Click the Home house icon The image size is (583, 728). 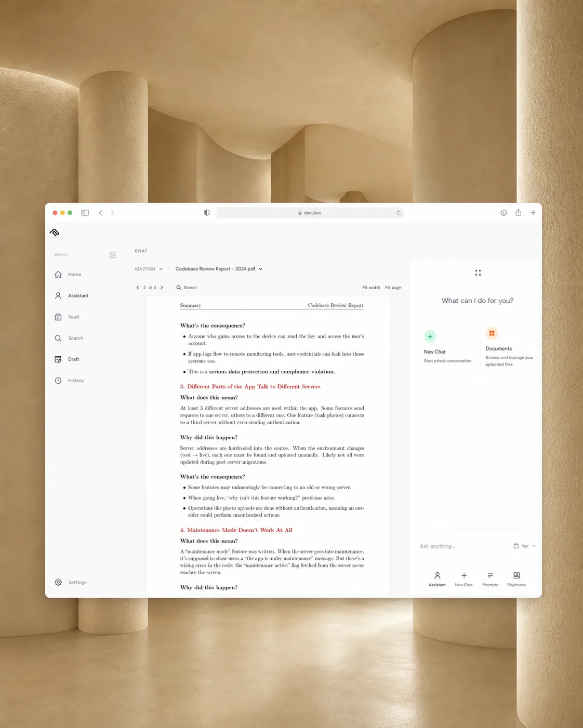point(58,274)
